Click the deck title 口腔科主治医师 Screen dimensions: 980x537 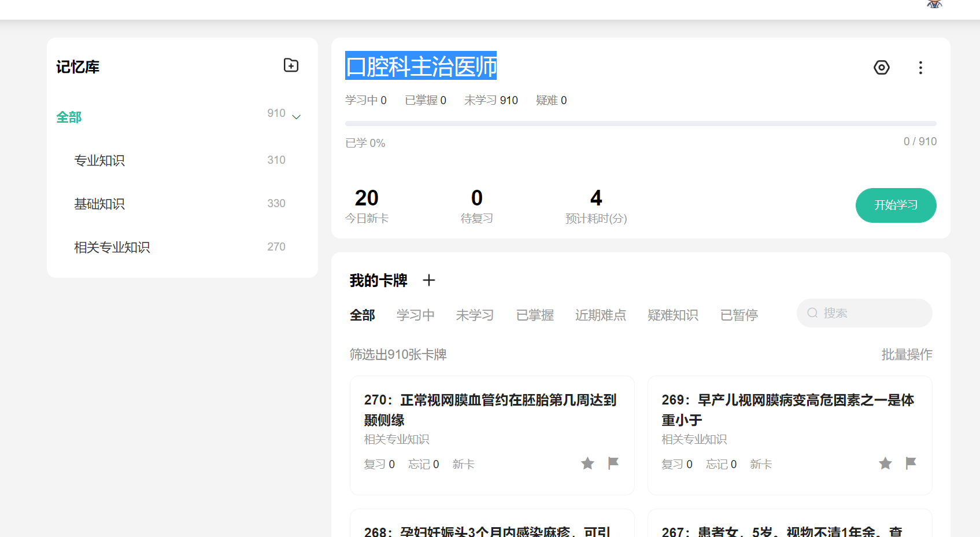[421, 66]
